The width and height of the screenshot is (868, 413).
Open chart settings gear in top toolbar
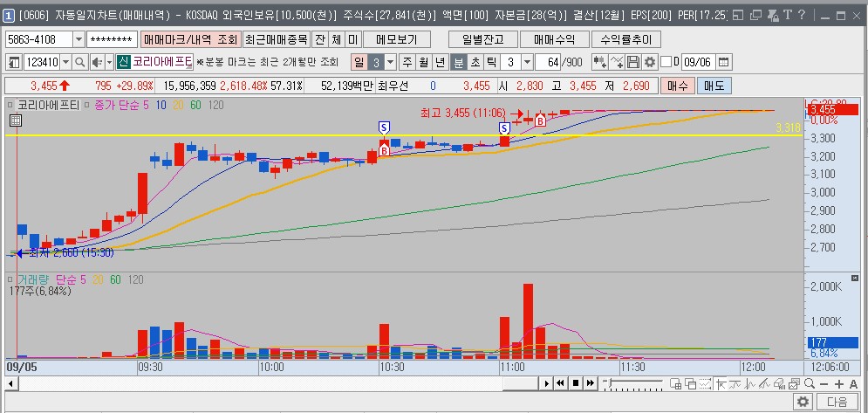[x=649, y=62]
